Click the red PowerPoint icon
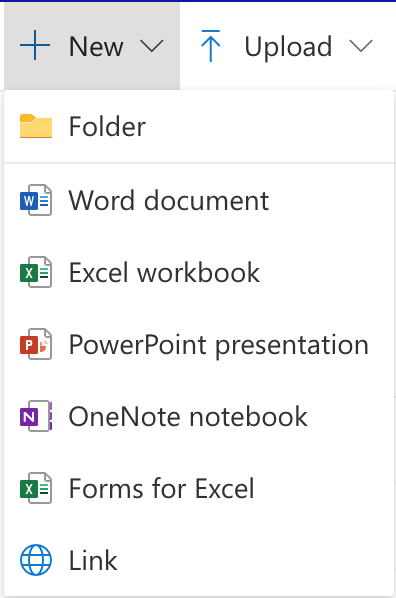Image resolution: width=396 pixels, height=598 pixels. click(36, 344)
